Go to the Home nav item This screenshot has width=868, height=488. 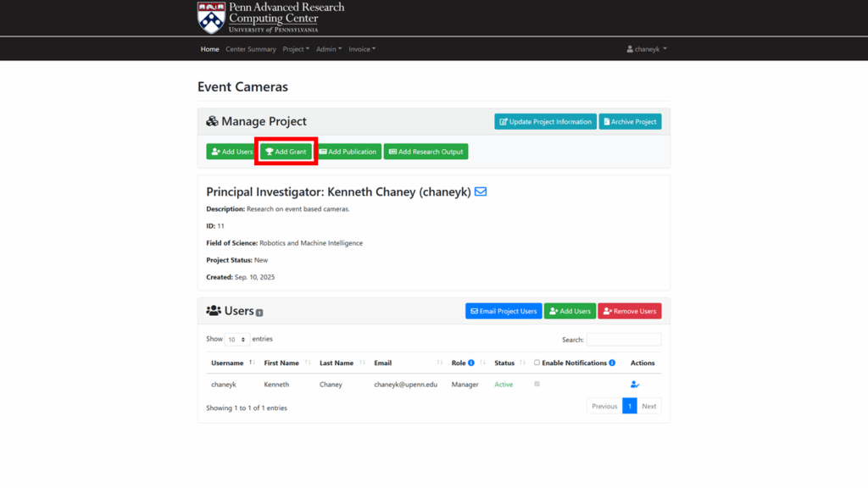point(209,49)
